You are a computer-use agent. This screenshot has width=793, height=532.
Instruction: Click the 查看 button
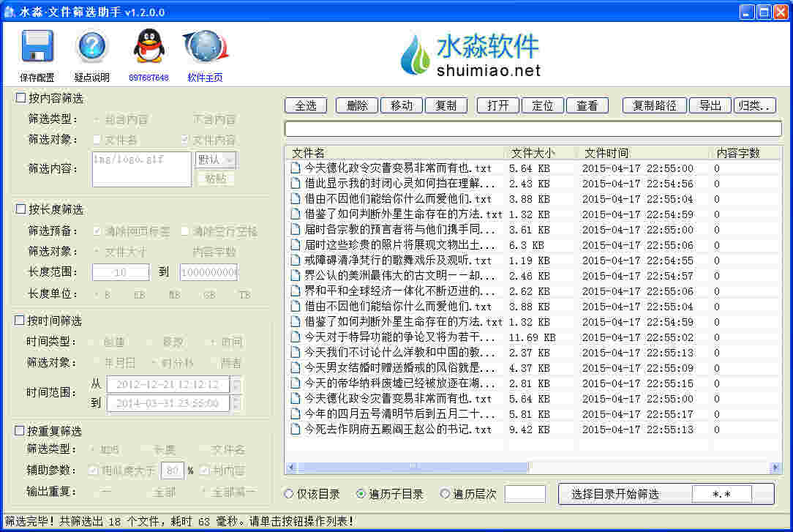pyautogui.click(x=587, y=105)
